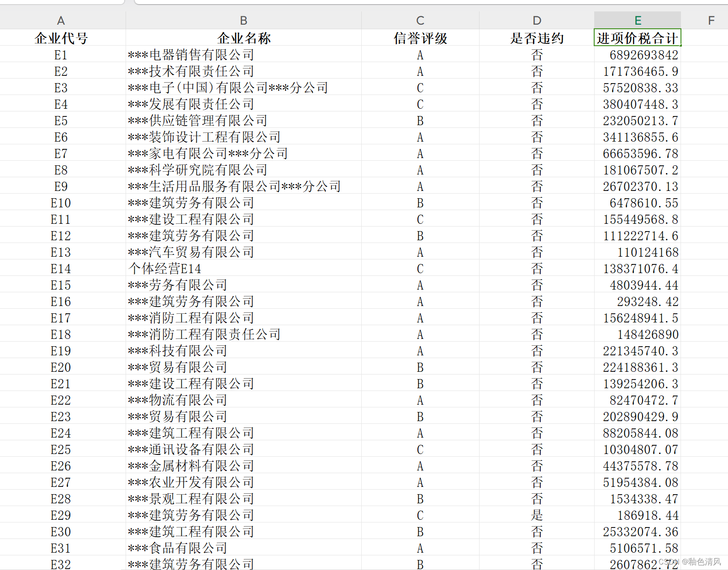728x570 pixels.
Task: Select 个体经营E14 cell
Action: coord(243,269)
